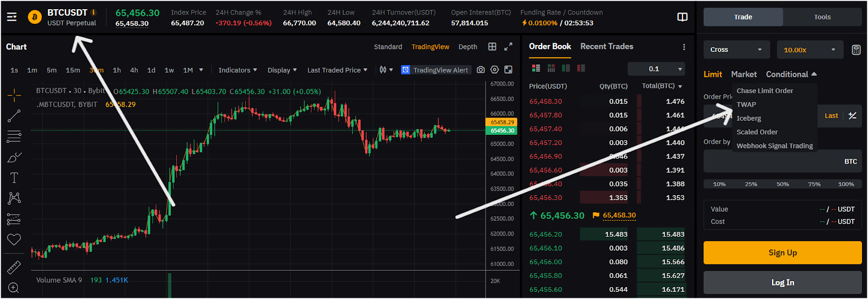Image resolution: width=868 pixels, height=299 pixels.
Task: Open the 10.00x leverage dropdown
Action: (810, 50)
